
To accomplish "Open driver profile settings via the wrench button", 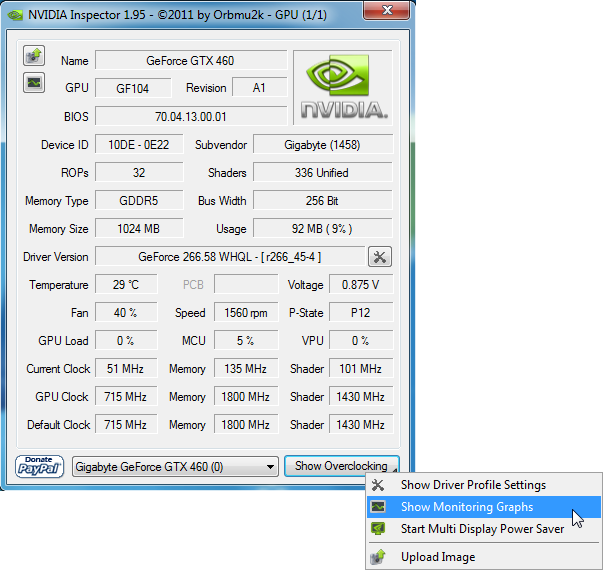I will tap(380, 257).
